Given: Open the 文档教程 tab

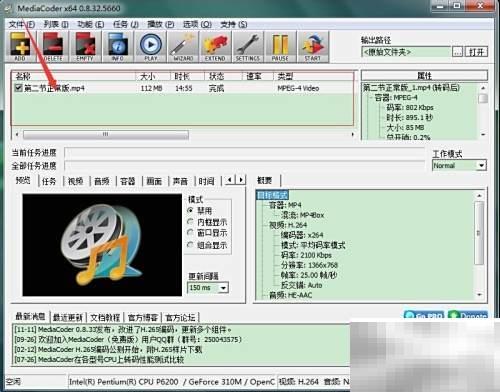Looking at the screenshot, I should (105, 317).
